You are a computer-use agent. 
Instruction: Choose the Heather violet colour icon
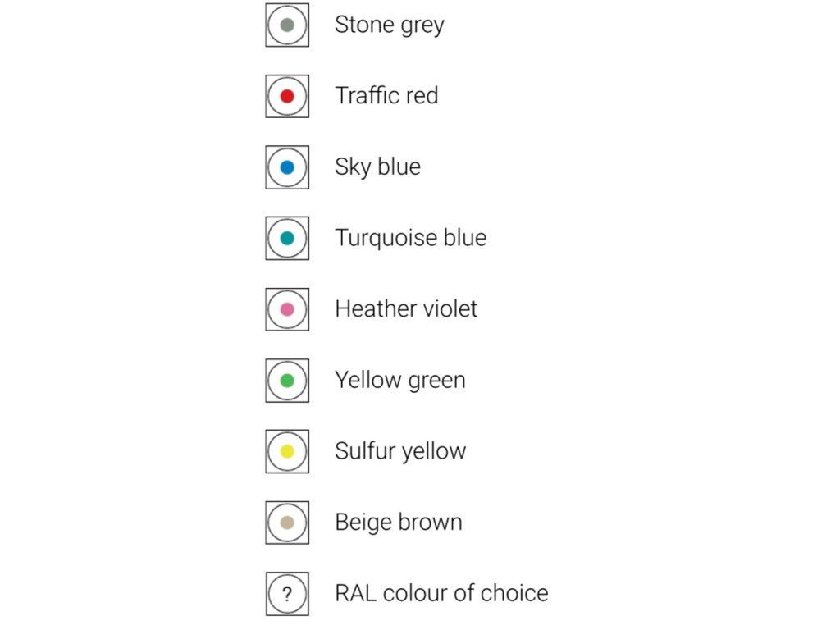tap(287, 309)
